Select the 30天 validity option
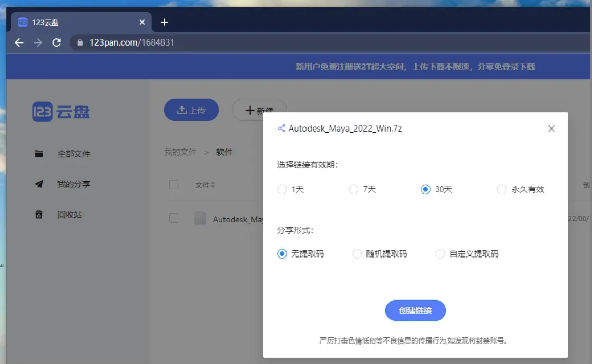 [437, 189]
